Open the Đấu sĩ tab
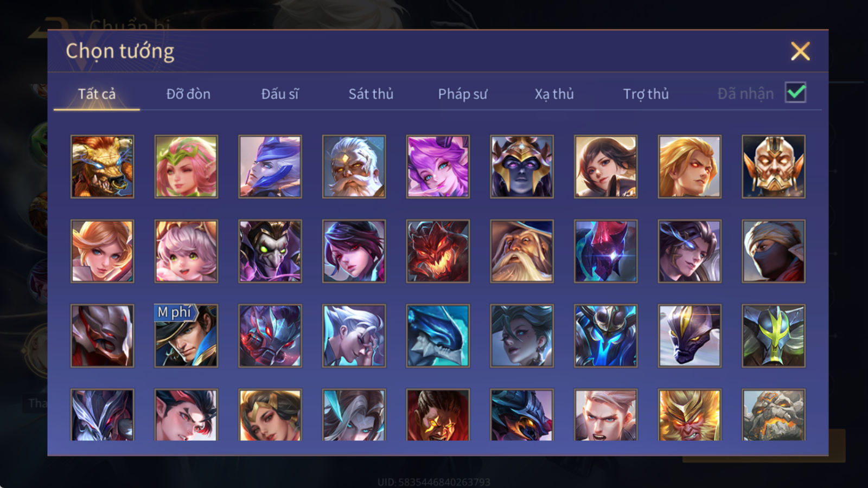Viewport: 868px width, 488px height. point(279,94)
